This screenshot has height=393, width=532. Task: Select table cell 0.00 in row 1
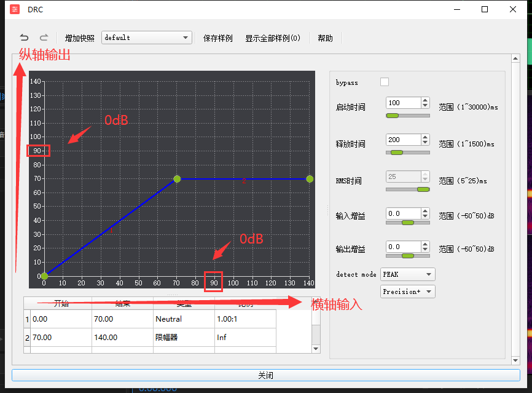[61, 319]
